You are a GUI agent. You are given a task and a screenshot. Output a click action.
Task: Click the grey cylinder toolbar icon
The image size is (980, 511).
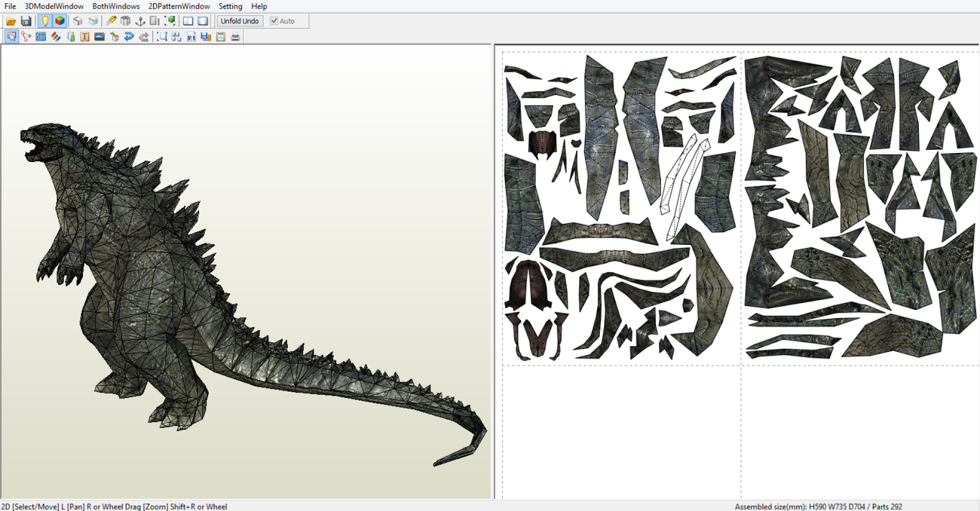(126, 21)
